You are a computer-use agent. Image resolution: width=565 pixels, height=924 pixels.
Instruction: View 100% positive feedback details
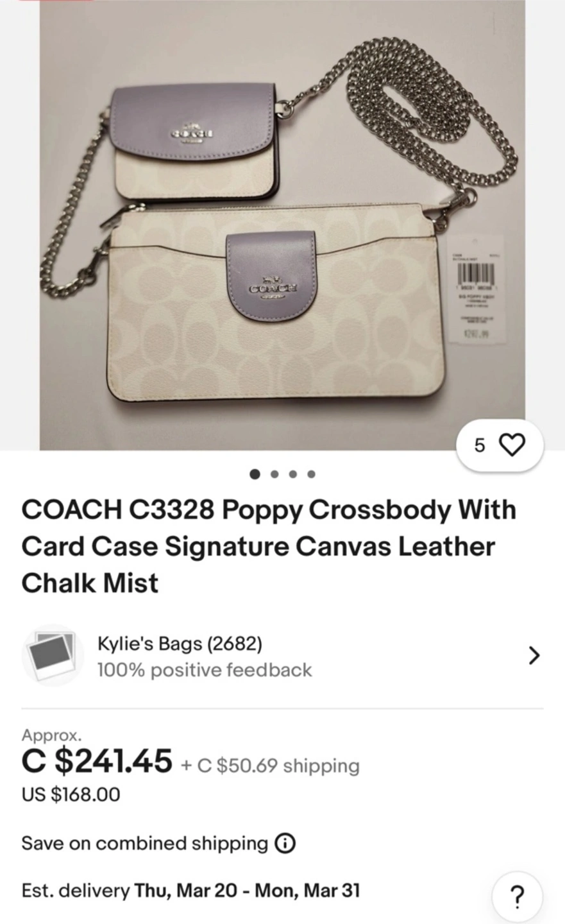(x=205, y=670)
